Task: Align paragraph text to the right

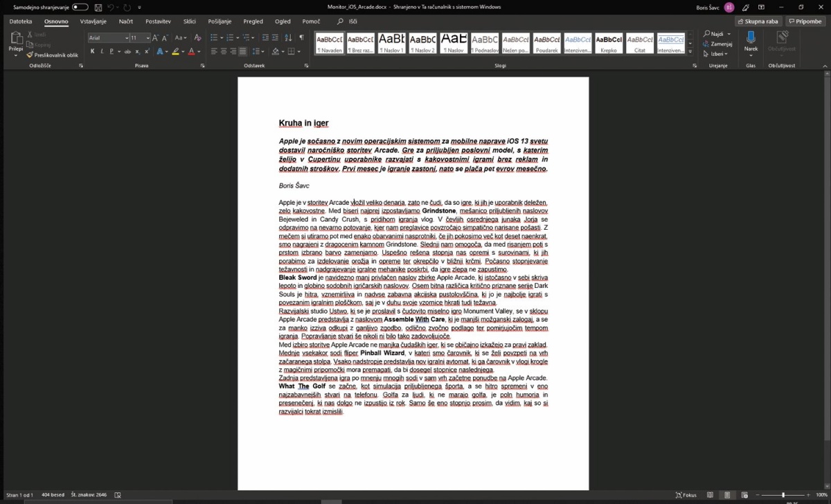Action: (x=233, y=51)
